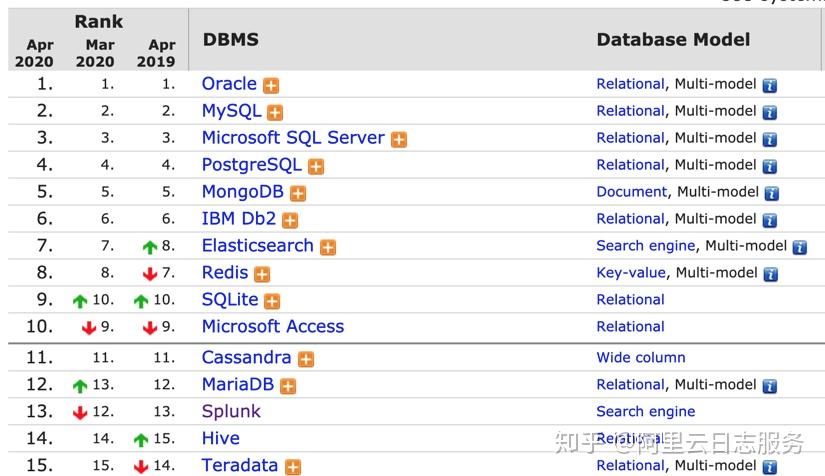Click the plus icon beside Teradata
Image resolution: width=825 pixels, height=476 pixels.
(x=293, y=467)
